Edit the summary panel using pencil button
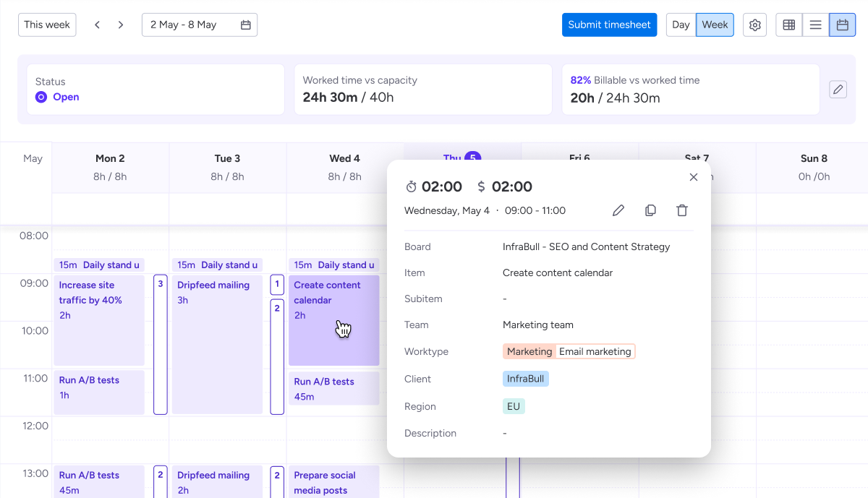The width and height of the screenshot is (868, 498). click(838, 90)
